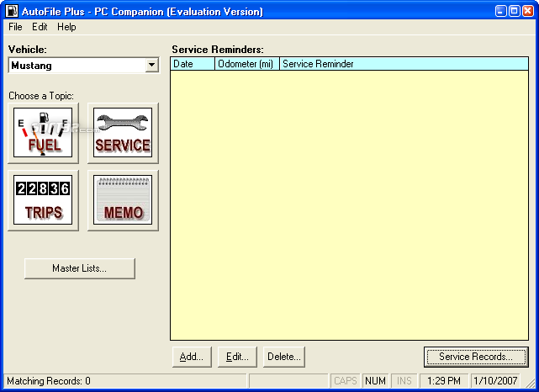Maximize the AutoFile Plus window
539x392 pixels.
515,11
